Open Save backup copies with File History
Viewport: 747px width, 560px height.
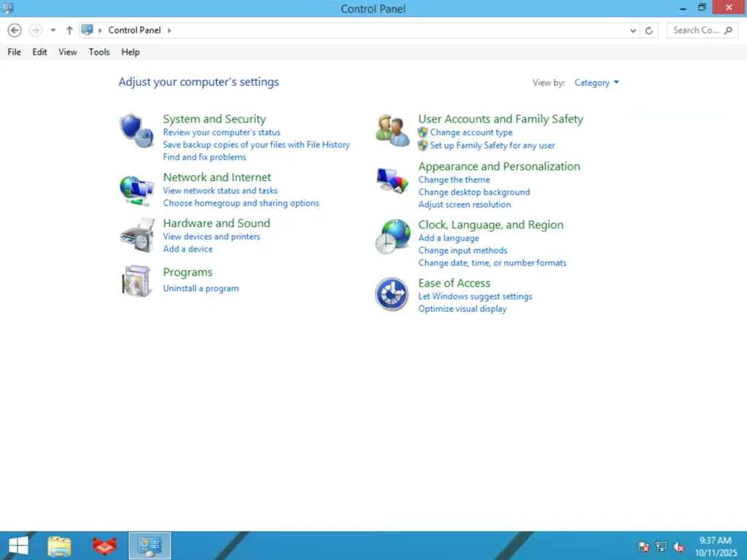point(256,145)
